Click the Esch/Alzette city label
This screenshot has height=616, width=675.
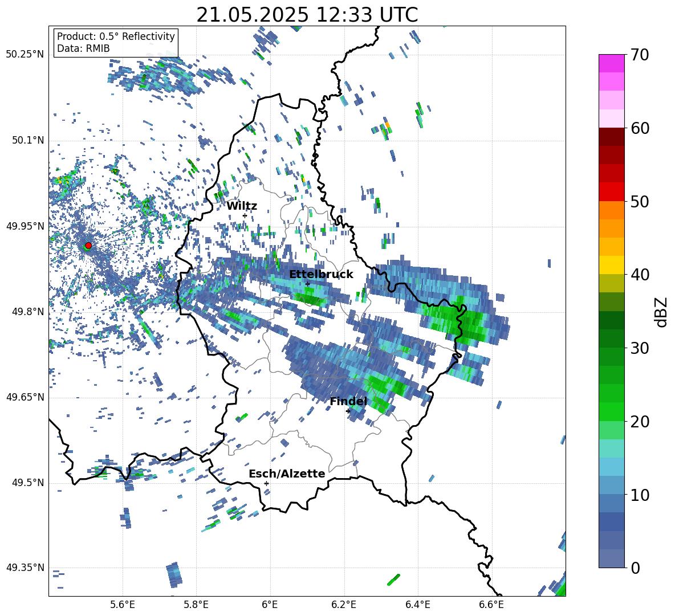point(287,474)
